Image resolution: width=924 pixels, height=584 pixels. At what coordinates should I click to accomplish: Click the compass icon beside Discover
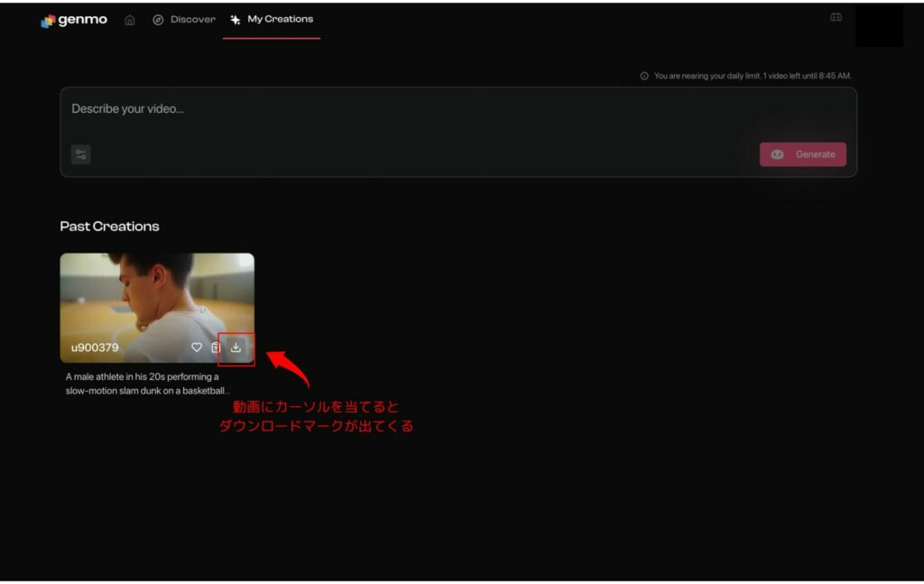158,20
